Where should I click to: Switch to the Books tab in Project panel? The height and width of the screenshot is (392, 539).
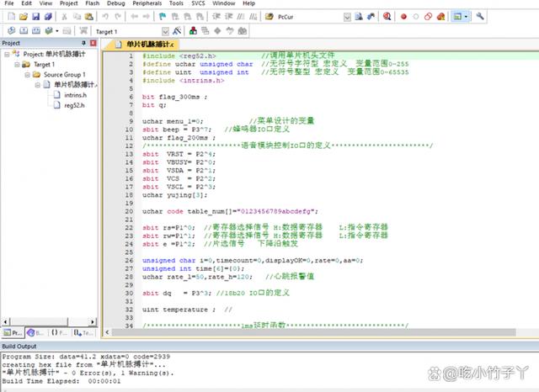[x=36, y=332]
